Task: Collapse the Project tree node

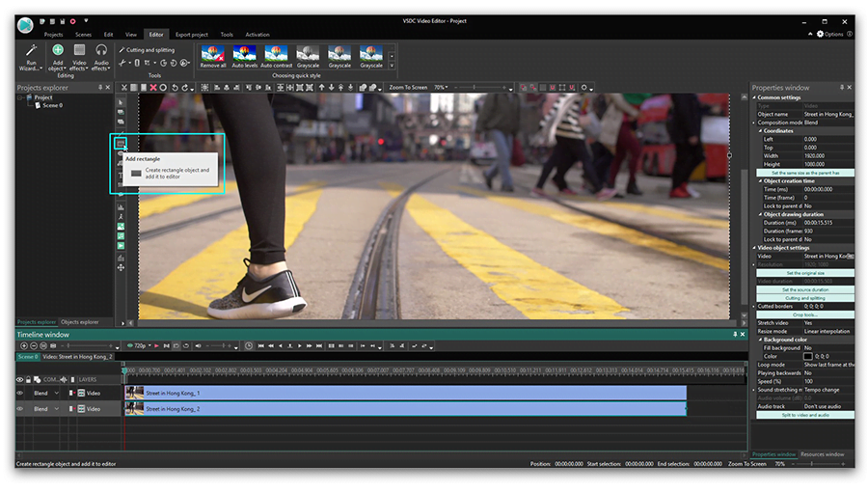Action: [x=20, y=98]
